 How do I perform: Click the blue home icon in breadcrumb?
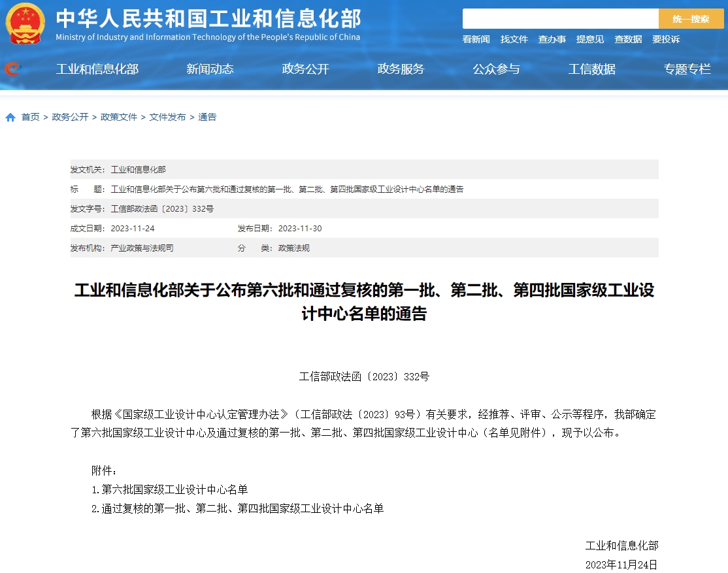pos(10,118)
